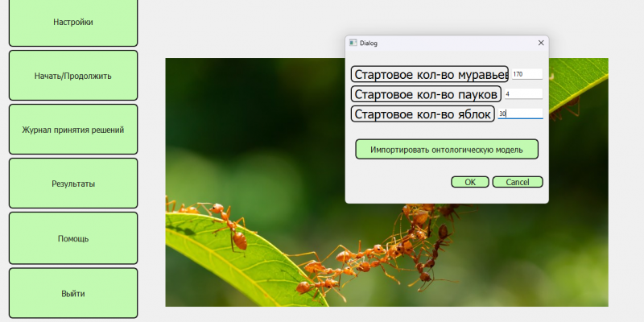
Task: Click the Dialog window icon in title bar
Action: [353, 42]
